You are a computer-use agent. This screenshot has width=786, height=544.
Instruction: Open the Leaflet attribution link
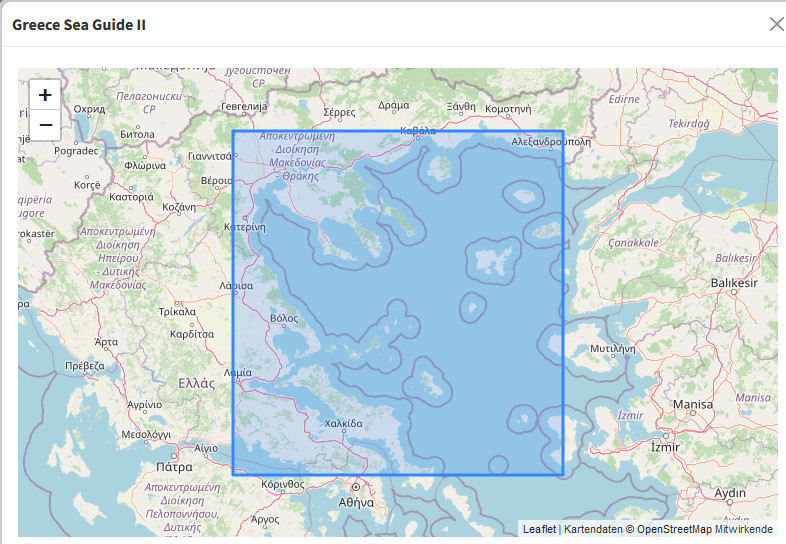[539, 529]
